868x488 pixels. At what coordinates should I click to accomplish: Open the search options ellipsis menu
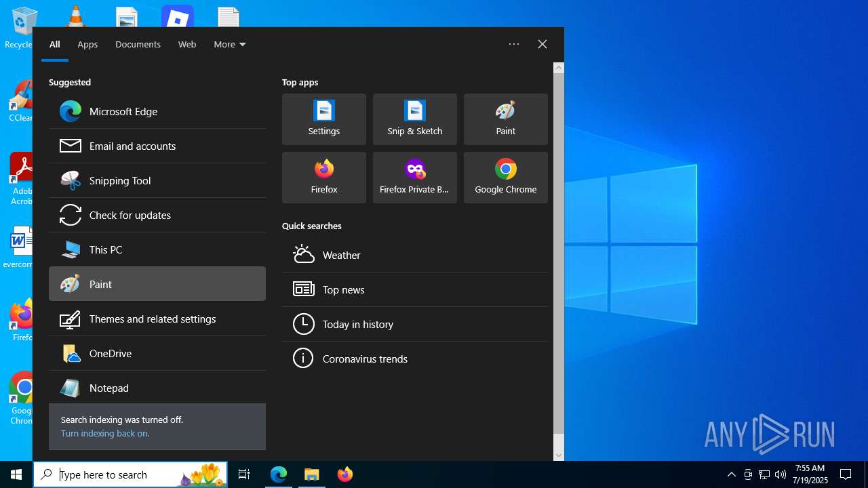point(514,44)
